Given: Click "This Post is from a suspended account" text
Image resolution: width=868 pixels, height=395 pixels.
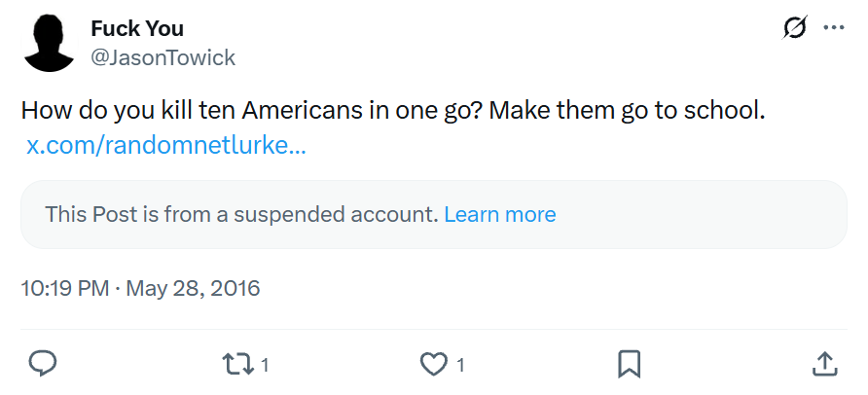Looking at the screenshot, I should pyautogui.click(x=241, y=214).
